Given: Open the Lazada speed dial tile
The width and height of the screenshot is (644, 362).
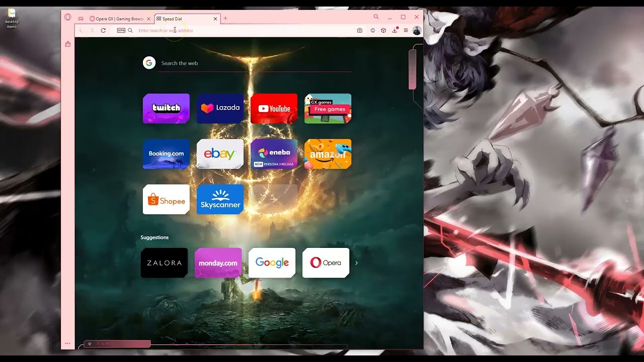Looking at the screenshot, I should click(x=220, y=108).
